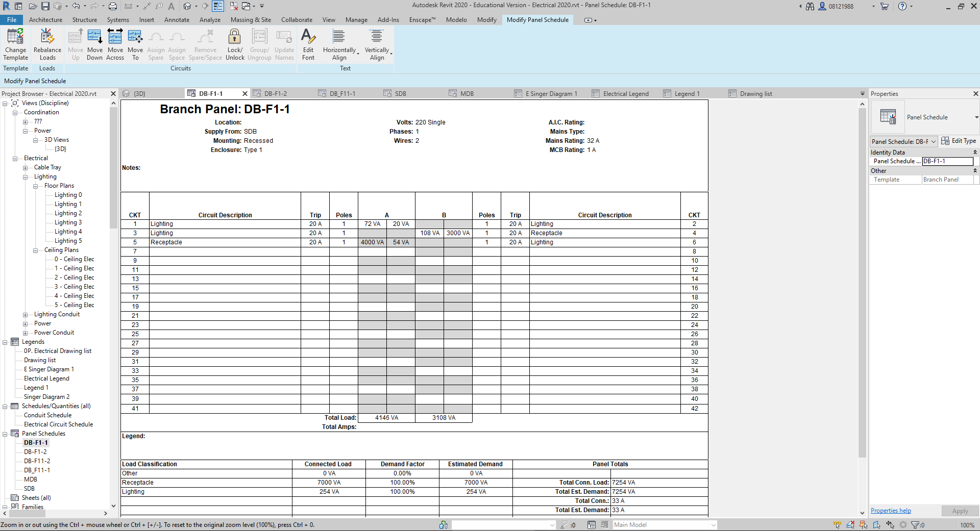Open the Analyze ribbon tab
This screenshot has width=980, height=531.
210,20
